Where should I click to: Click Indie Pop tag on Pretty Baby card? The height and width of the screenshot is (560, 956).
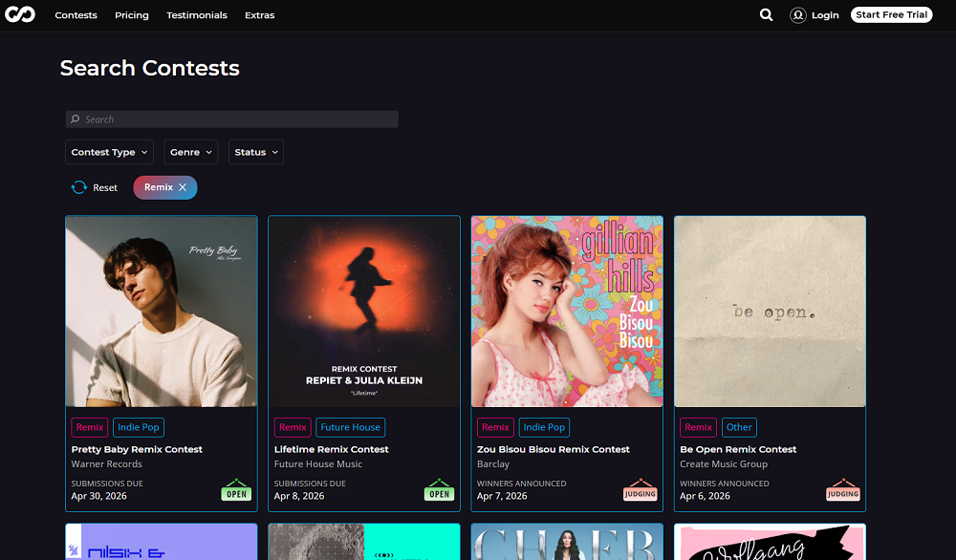139,427
